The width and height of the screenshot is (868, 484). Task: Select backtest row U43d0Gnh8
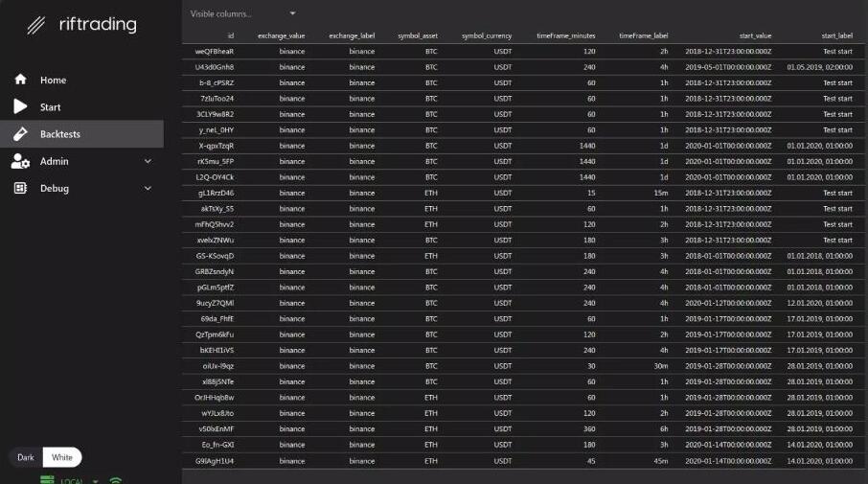523,67
